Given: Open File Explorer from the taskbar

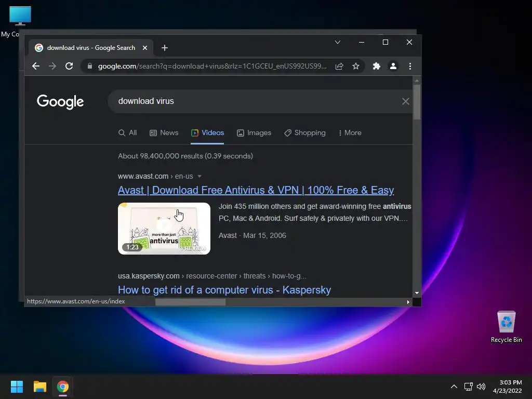Looking at the screenshot, I should pyautogui.click(x=39, y=387).
